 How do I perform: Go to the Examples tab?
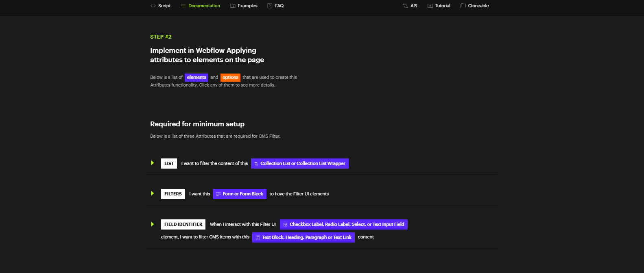244,6
